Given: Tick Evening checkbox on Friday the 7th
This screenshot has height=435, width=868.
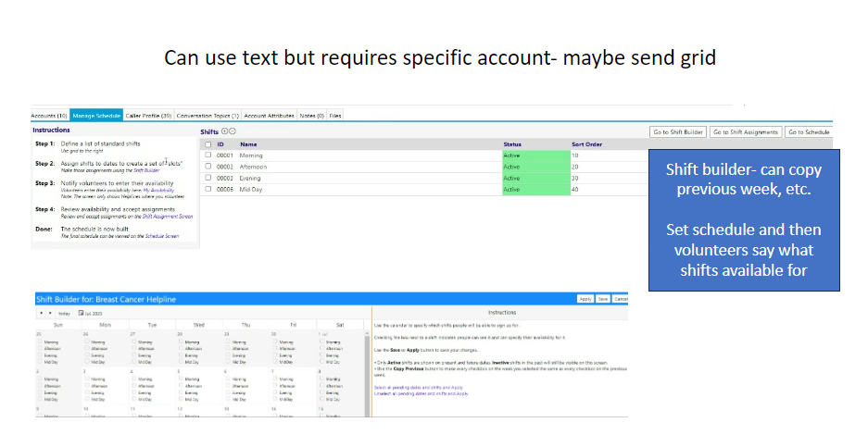Looking at the screenshot, I should (x=275, y=392).
